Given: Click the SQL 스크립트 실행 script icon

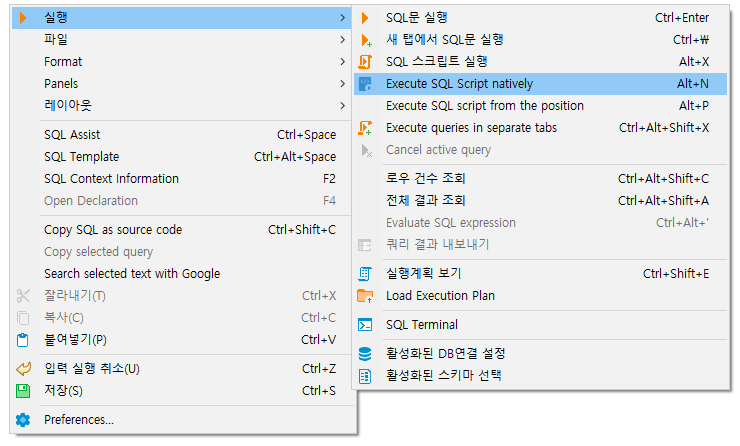Looking at the screenshot, I should pyautogui.click(x=365, y=62).
